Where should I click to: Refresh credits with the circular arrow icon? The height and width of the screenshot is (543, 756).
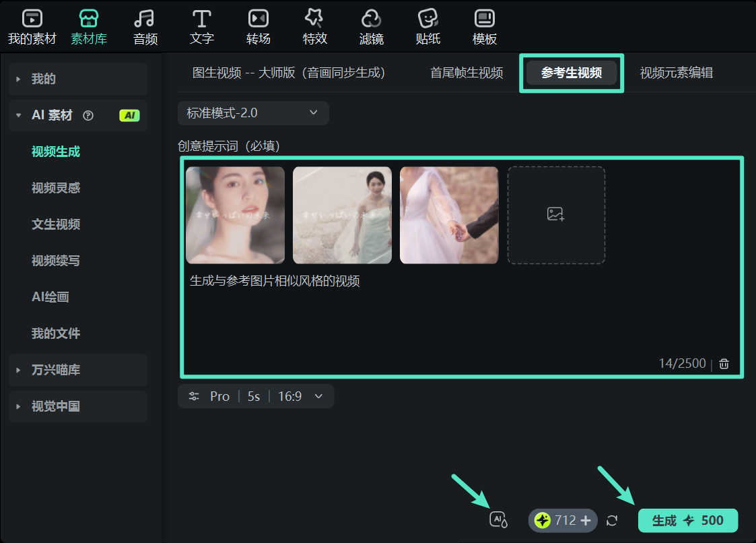point(612,519)
